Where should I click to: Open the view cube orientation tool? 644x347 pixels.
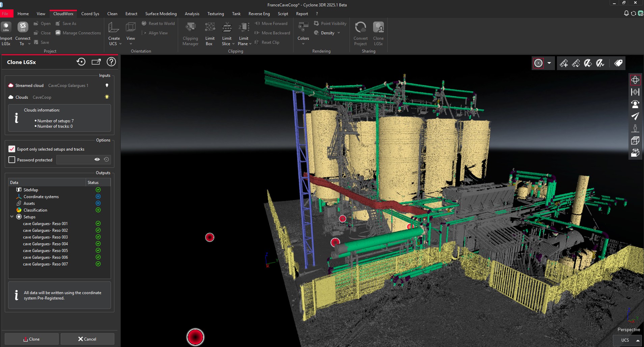coord(636,140)
